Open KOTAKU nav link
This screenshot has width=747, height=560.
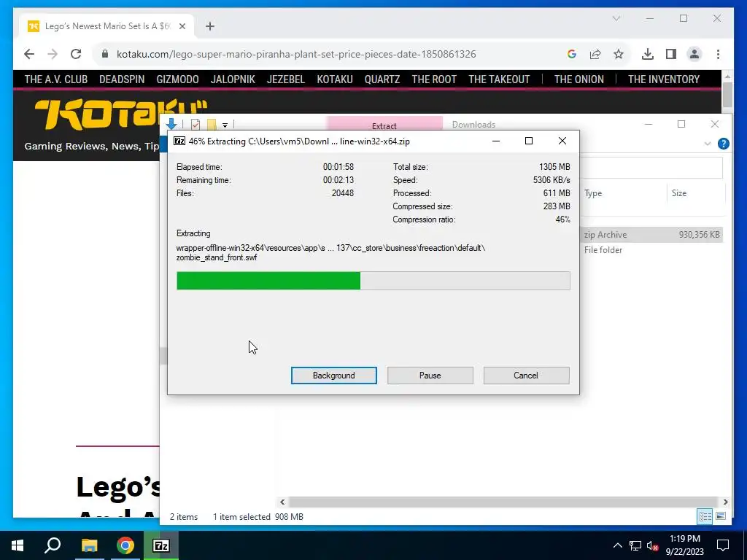[335, 79]
